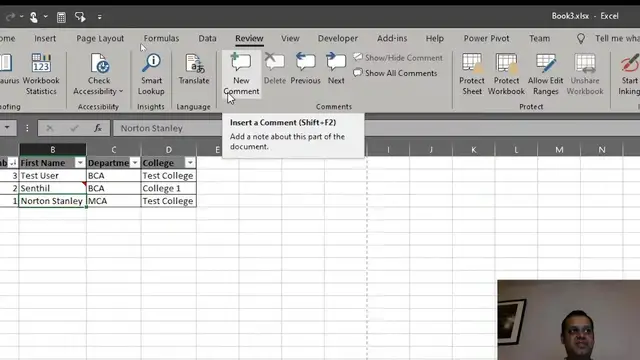Click the lightbulb Tell me icon

tap(580, 38)
